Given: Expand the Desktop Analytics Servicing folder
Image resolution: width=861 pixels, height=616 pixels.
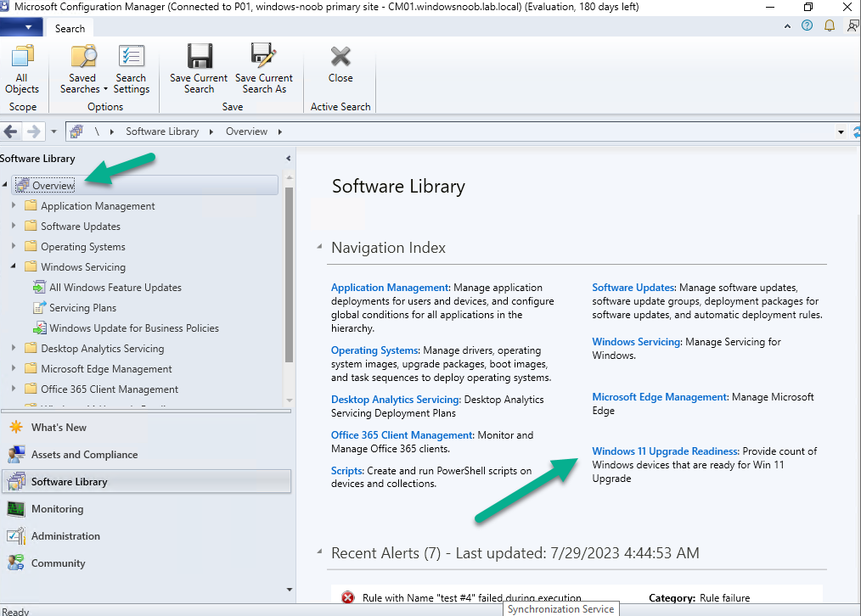Looking at the screenshot, I should tap(14, 348).
